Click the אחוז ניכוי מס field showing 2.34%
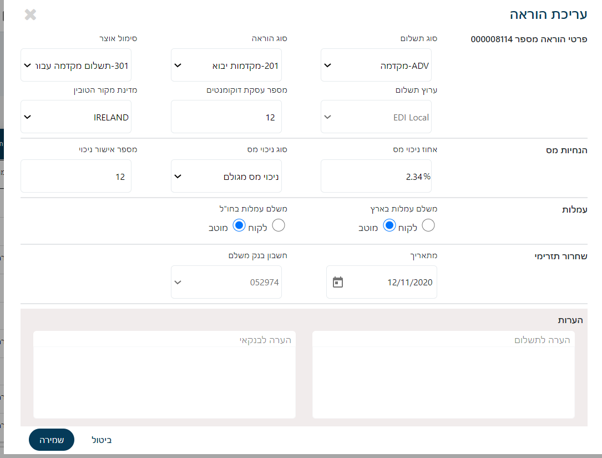The width and height of the screenshot is (602, 458). (x=376, y=177)
